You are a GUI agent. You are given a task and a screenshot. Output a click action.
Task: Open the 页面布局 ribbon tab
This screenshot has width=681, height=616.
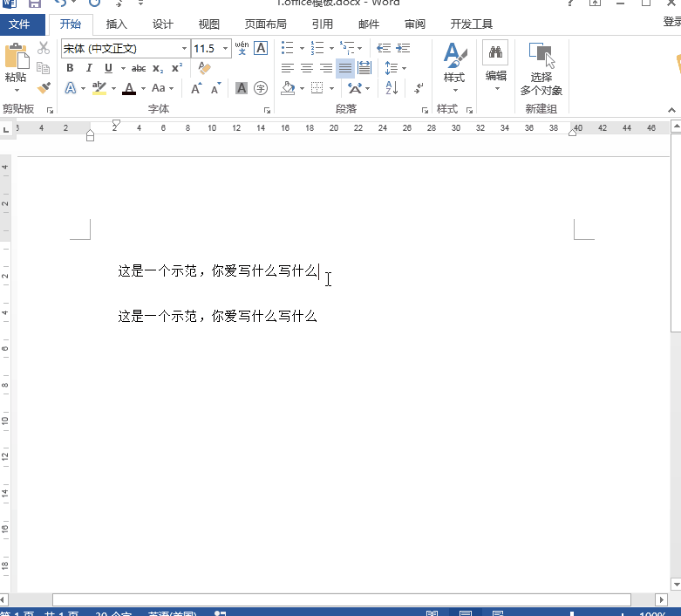tap(265, 24)
